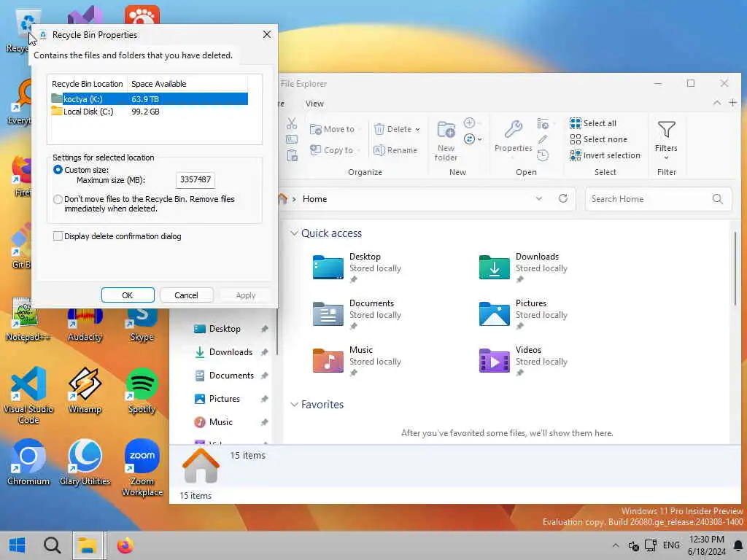747x560 pixels.
Task: Click OK in Recycle Bin Properties
Action: 128,295
